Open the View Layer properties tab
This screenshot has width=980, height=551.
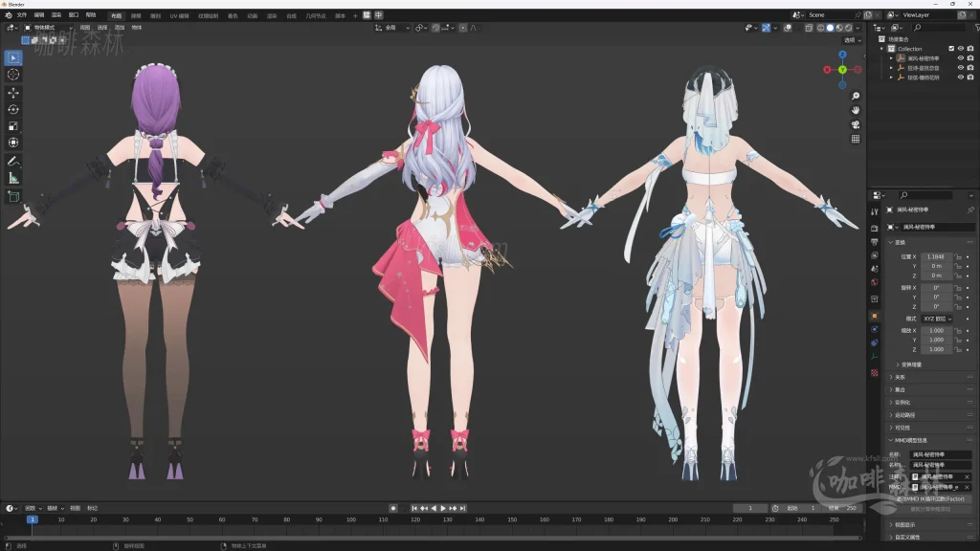tap(875, 255)
